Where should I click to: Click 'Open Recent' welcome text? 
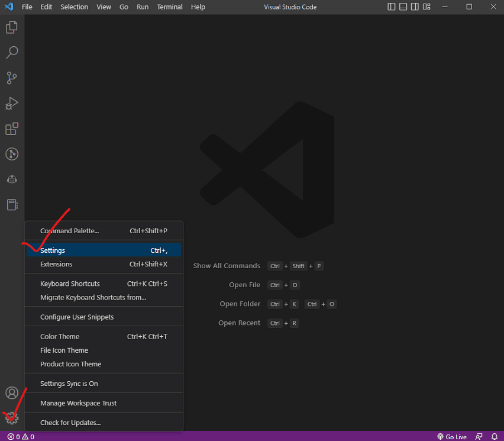239,323
